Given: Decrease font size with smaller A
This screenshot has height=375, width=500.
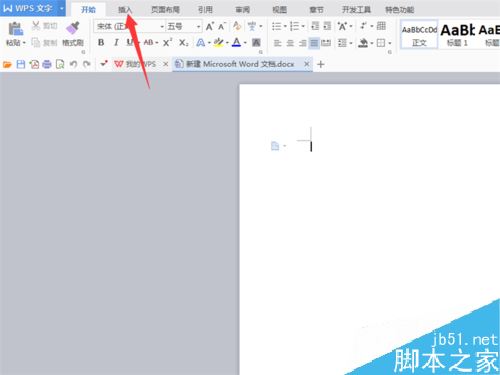Looking at the screenshot, I should point(222,26).
